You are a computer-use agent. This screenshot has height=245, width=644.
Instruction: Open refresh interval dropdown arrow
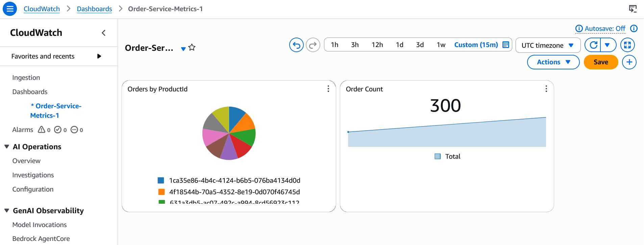tap(608, 45)
